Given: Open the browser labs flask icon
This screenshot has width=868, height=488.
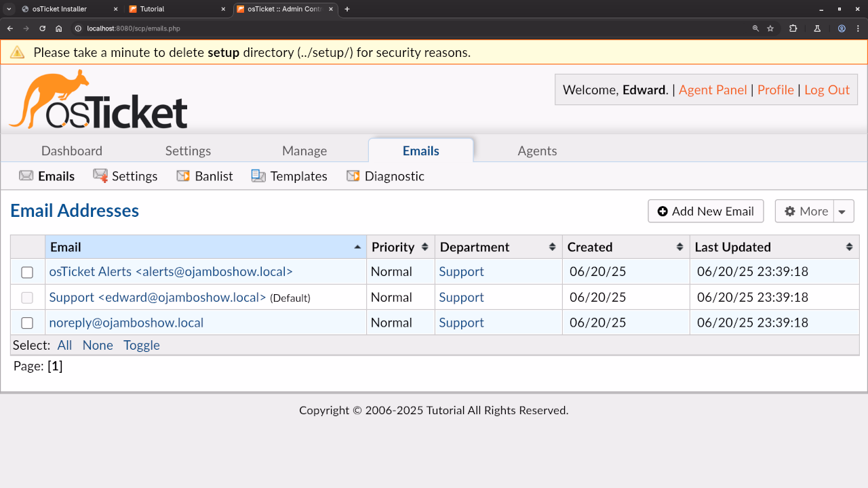Looking at the screenshot, I should click(x=817, y=28).
